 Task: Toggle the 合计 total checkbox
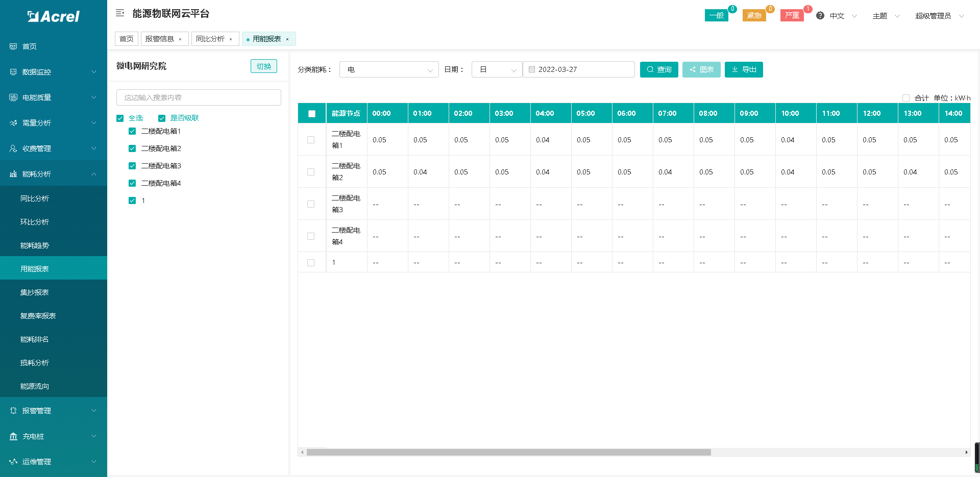click(906, 98)
